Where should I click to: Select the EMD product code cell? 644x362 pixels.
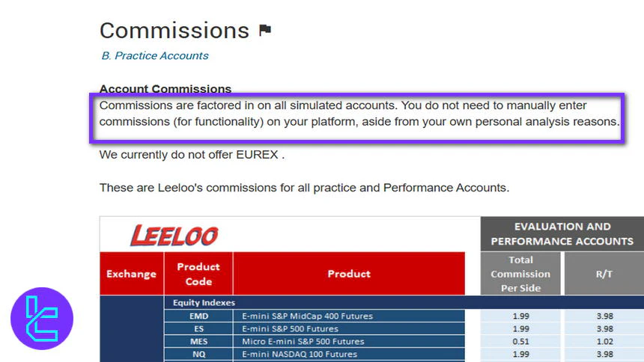coord(198,316)
